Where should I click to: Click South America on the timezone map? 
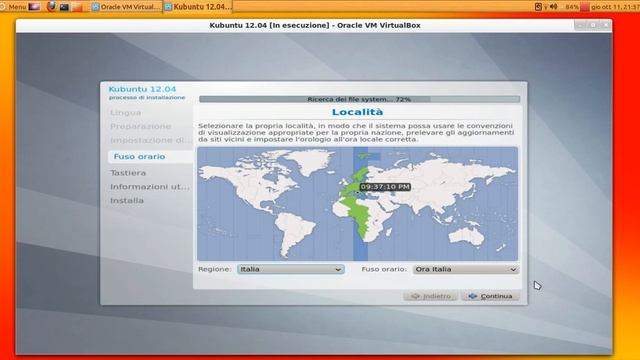coord(295,233)
